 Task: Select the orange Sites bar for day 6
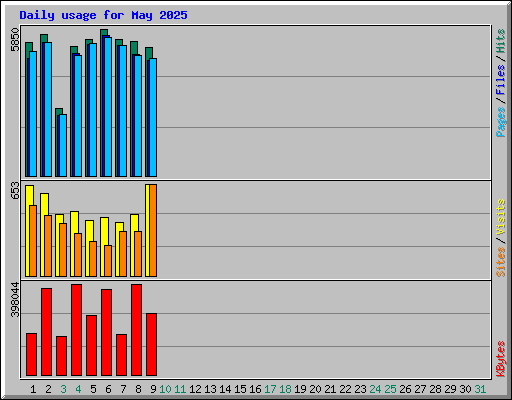(x=108, y=261)
